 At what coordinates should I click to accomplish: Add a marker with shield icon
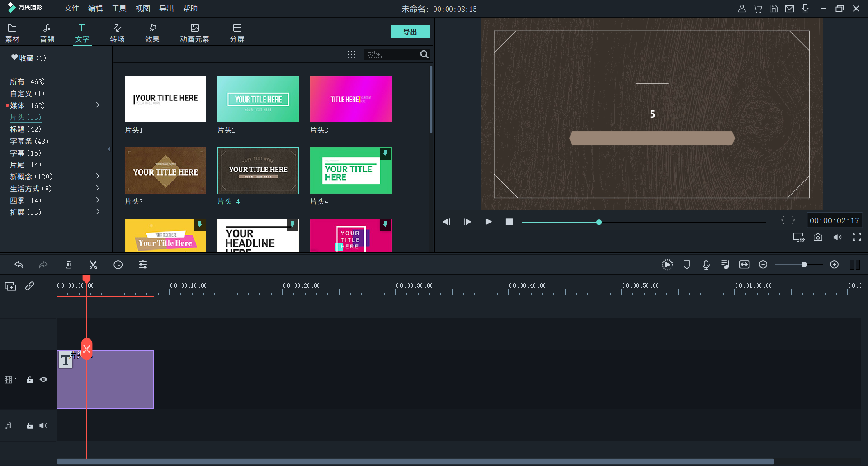(686, 265)
